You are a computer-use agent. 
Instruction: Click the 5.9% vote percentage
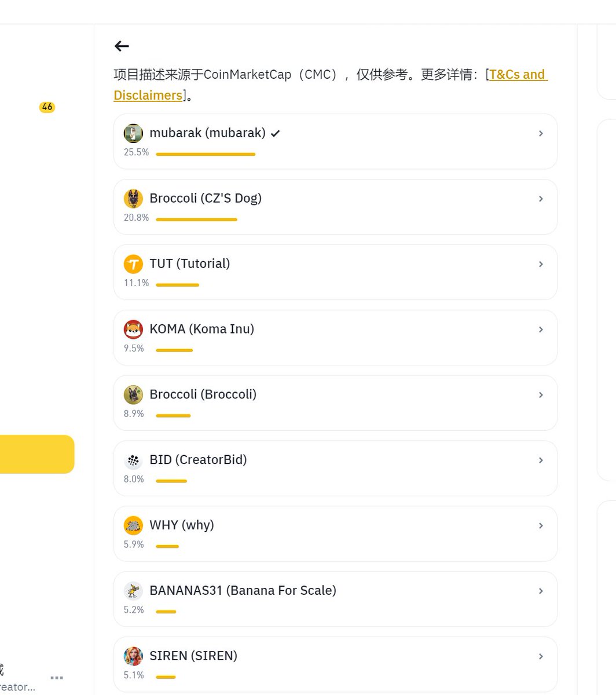point(134,545)
